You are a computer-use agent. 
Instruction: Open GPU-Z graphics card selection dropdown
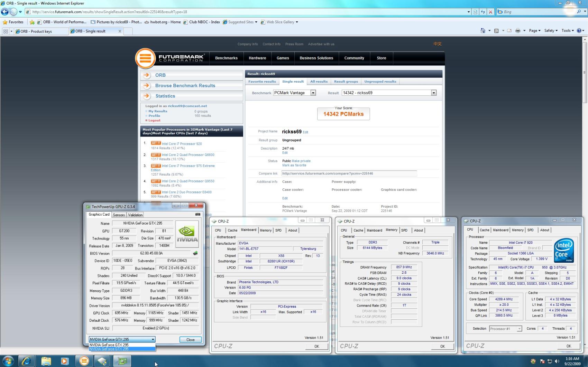coord(122,339)
